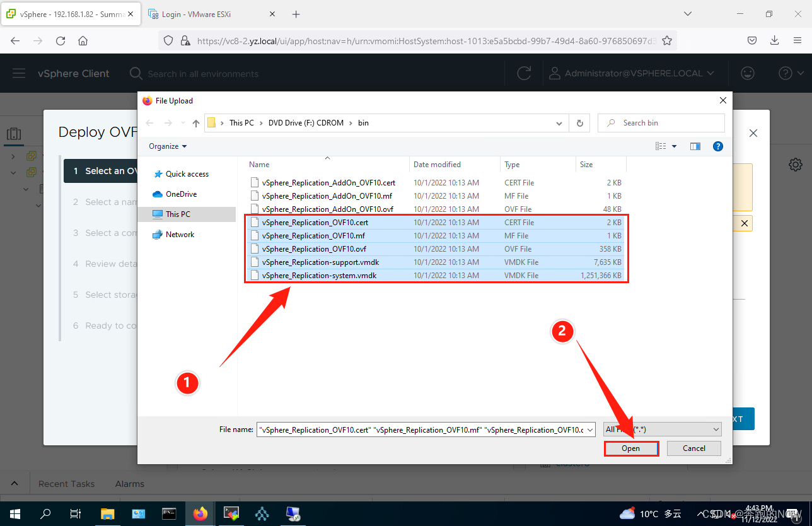Select vSphere_Replication_AddOn_OVF10.mf file
This screenshot has width=812, height=526.
click(435, 196)
